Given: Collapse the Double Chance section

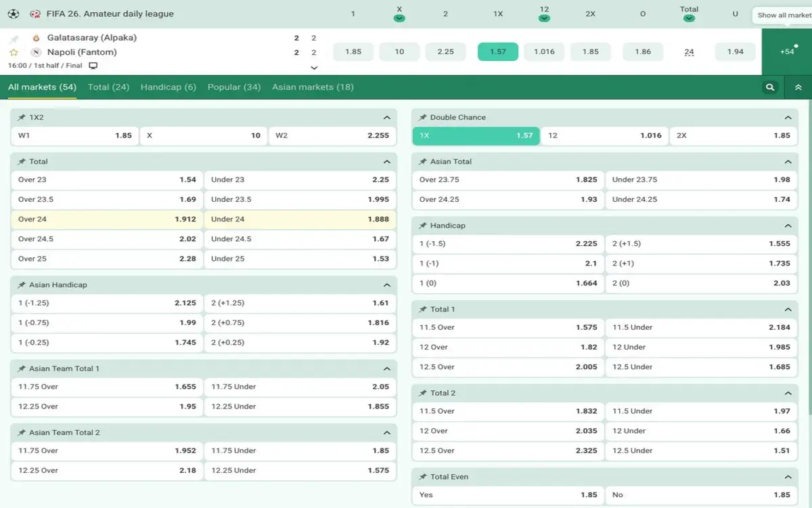Looking at the screenshot, I should 788,117.
